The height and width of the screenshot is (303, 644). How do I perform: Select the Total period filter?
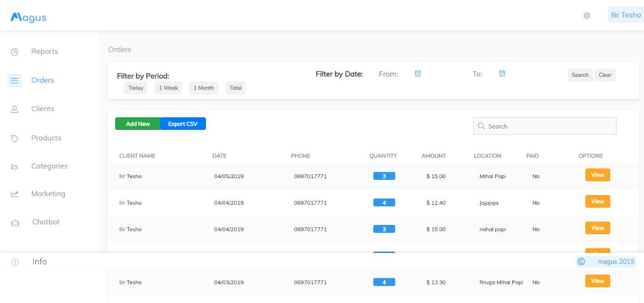click(x=236, y=88)
